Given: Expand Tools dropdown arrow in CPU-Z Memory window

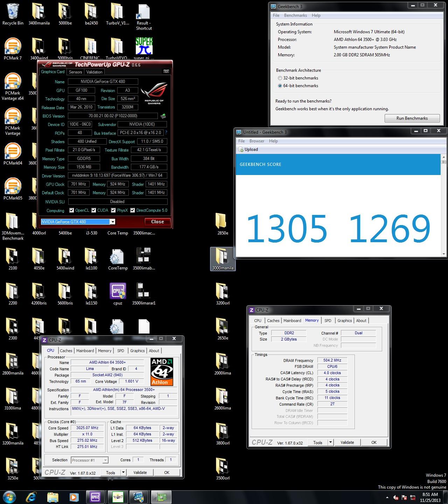Looking at the screenshot, I should [x=330, y=442].
